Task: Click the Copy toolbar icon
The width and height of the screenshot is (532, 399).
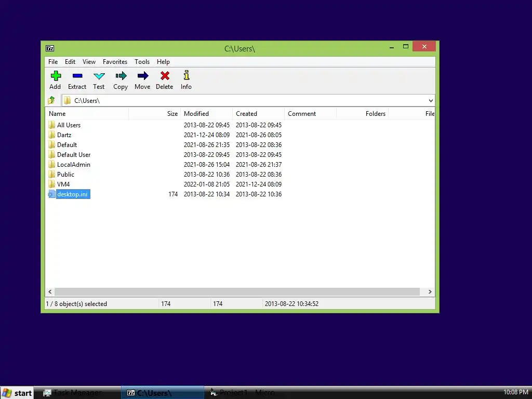Action: 121,76
